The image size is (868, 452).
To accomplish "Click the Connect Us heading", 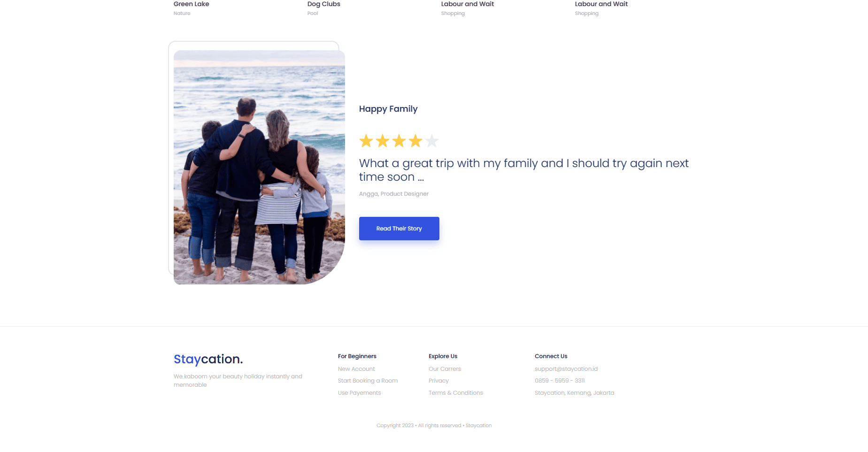I will pos(551,356).
